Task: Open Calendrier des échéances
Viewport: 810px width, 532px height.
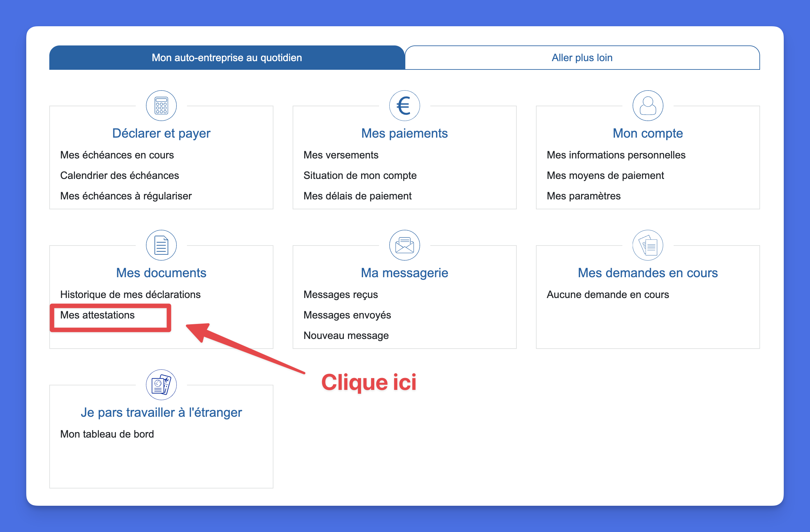Action: (x=120, y=175)
